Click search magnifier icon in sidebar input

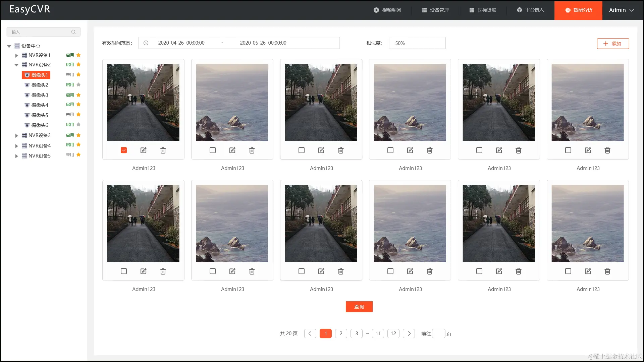(x=73, y=32)
